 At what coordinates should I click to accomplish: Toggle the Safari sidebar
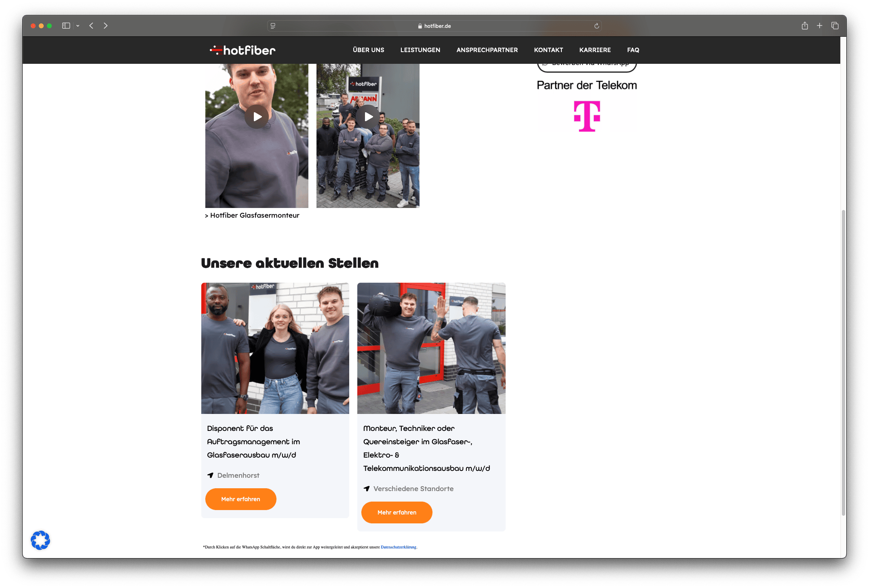[66, 26]
